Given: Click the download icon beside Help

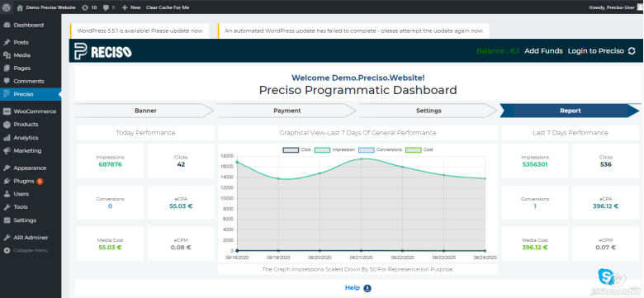Looking at the screenshot, I should tap(367, 288).
